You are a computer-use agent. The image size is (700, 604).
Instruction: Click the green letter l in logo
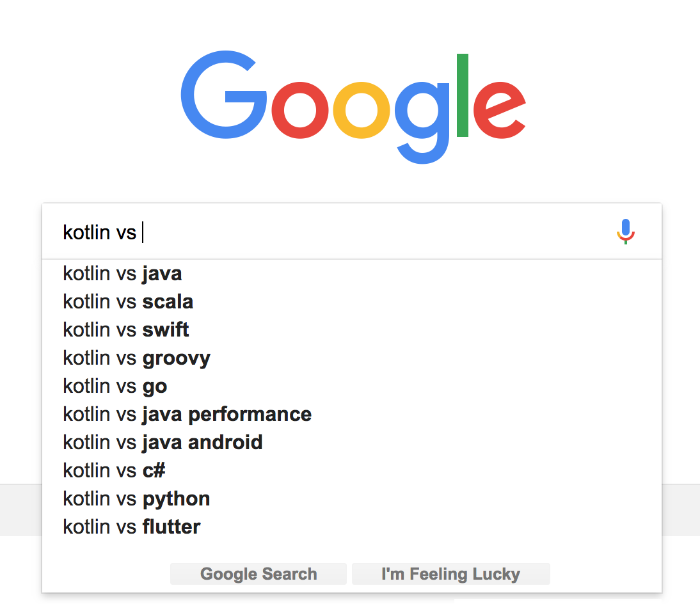[463, 95]
